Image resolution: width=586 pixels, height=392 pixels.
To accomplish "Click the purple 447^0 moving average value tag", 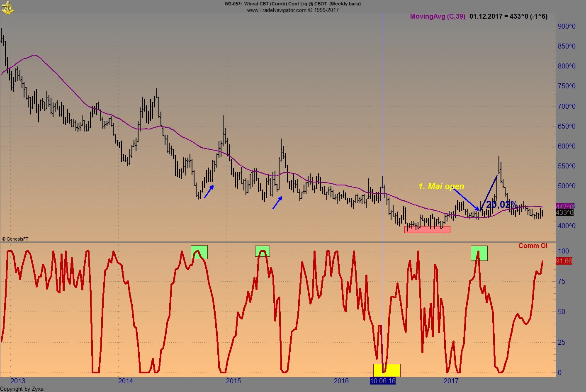I will pos(565,207).
